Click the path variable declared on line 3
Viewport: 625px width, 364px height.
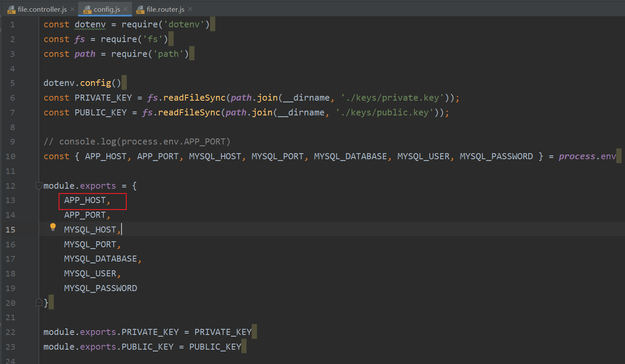[x=85, y=54]
